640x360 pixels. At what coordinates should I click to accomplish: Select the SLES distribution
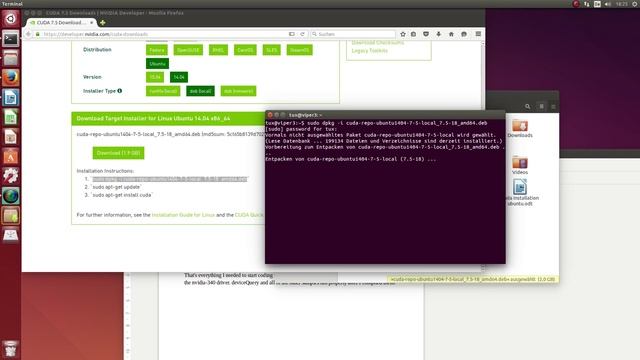(x=271, y=50)
